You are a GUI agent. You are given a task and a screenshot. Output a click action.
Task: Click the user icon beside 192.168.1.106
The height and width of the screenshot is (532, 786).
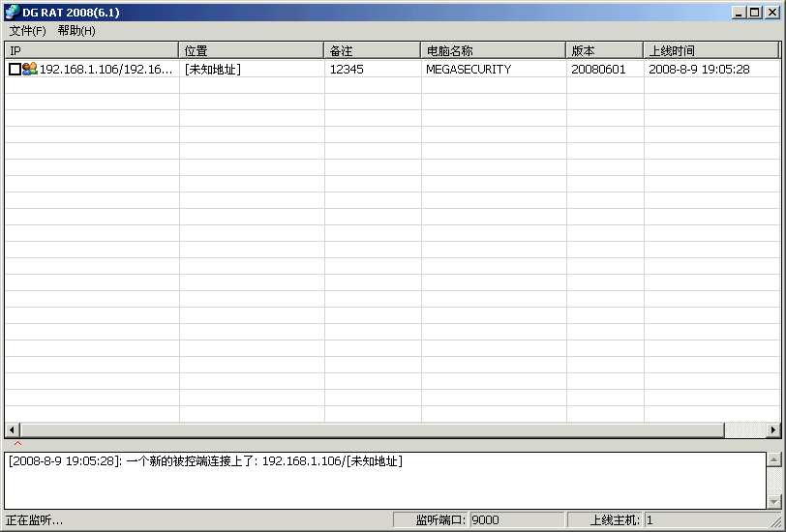(29, 70)
